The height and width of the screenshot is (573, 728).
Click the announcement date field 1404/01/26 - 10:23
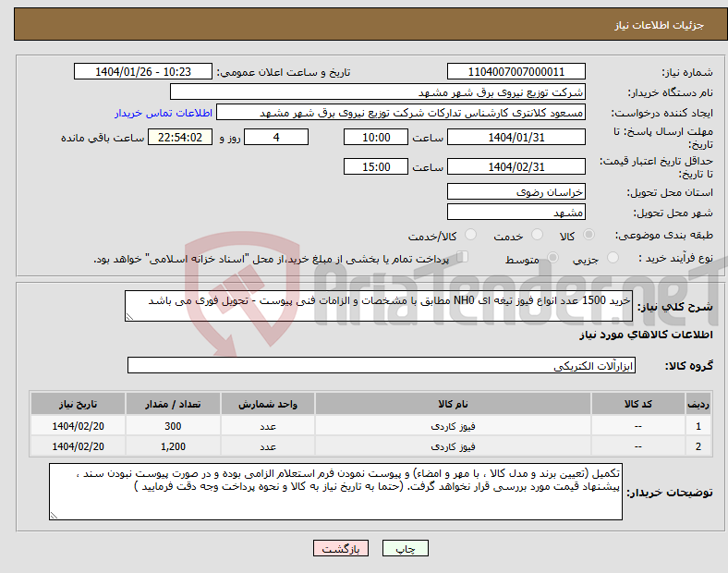tap(143, 71)
